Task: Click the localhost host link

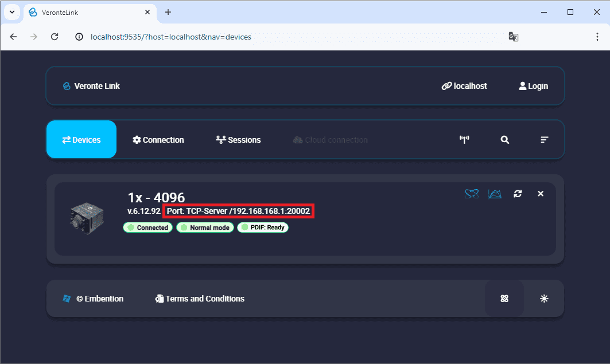Action: (x=464, y=86)
